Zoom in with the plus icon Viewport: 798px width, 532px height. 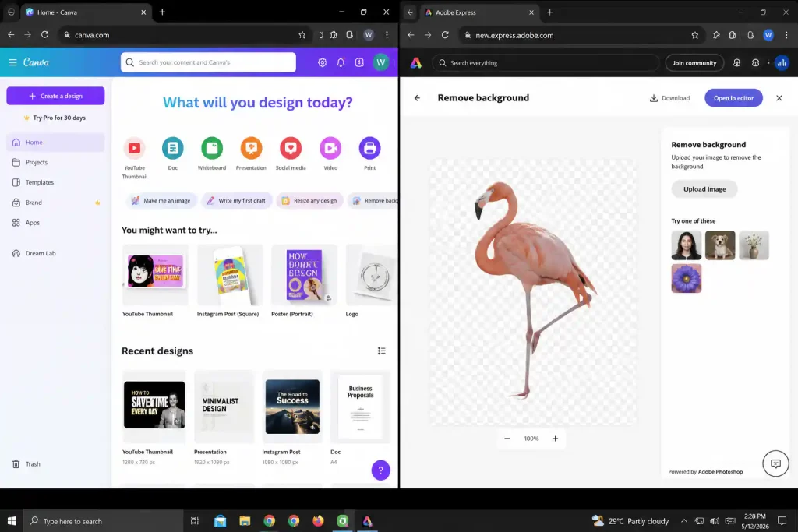tap(555, 439)
